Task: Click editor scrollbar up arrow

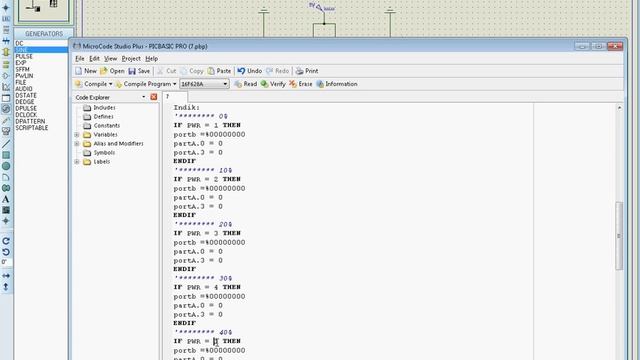Action: pos(619,108)
